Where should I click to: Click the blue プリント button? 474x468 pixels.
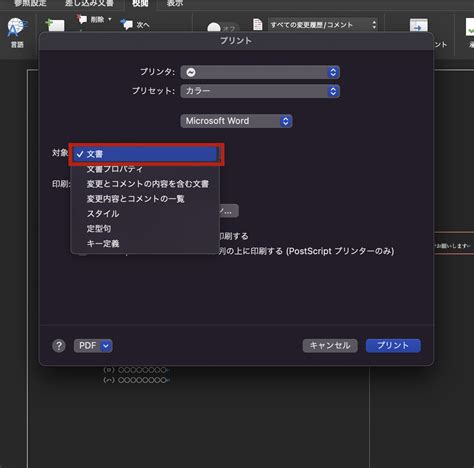393,346
